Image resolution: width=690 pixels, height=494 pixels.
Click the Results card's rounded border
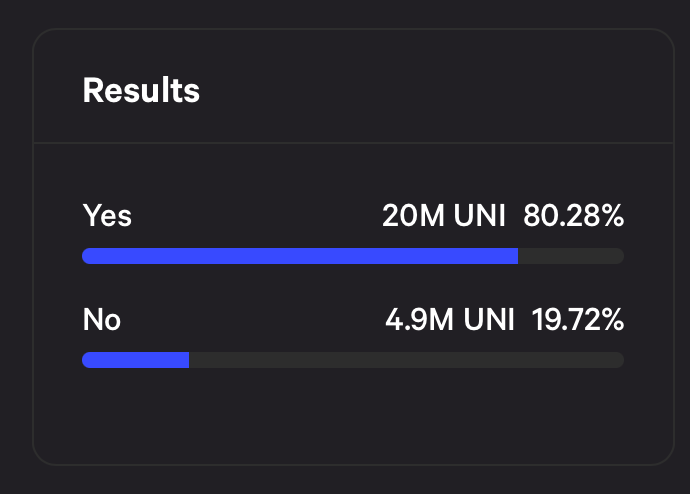click(x=33, y=250)
